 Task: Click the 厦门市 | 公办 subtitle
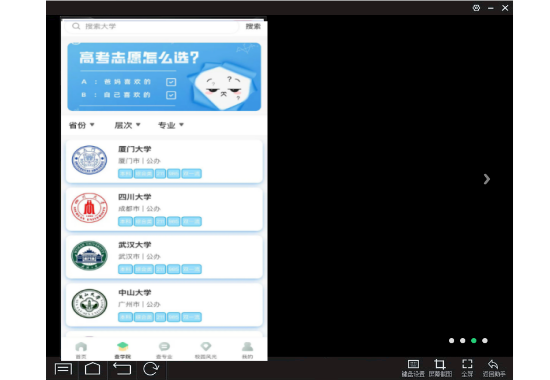pyautogui.click(x=139, y=161)
